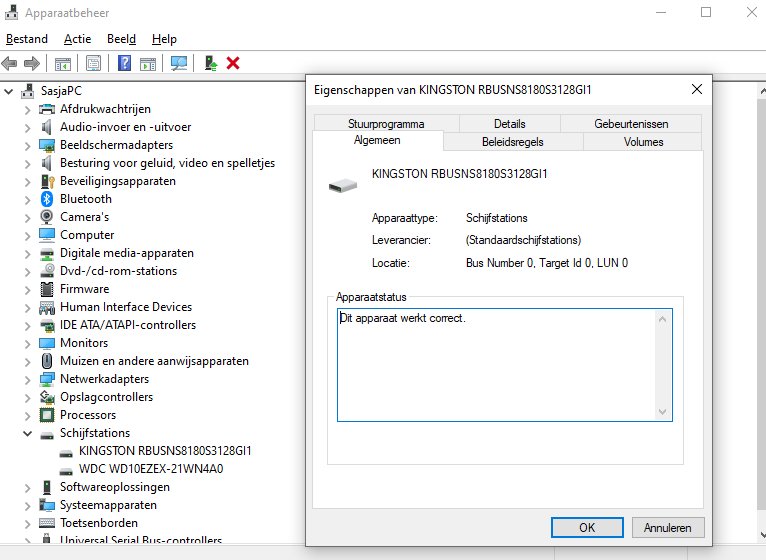Expand the Digitale media-apparaten node
Image resolution: width=766 pixels, height=560 pixels.
click(28, 254)
